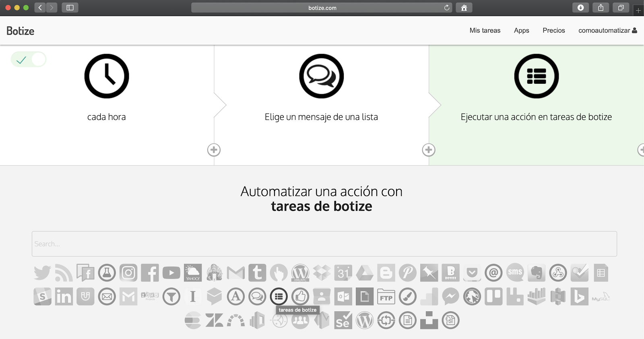Viewport: 644px width, 339px height.
Task: Select the Instapaper app icon
Action: 193,297
